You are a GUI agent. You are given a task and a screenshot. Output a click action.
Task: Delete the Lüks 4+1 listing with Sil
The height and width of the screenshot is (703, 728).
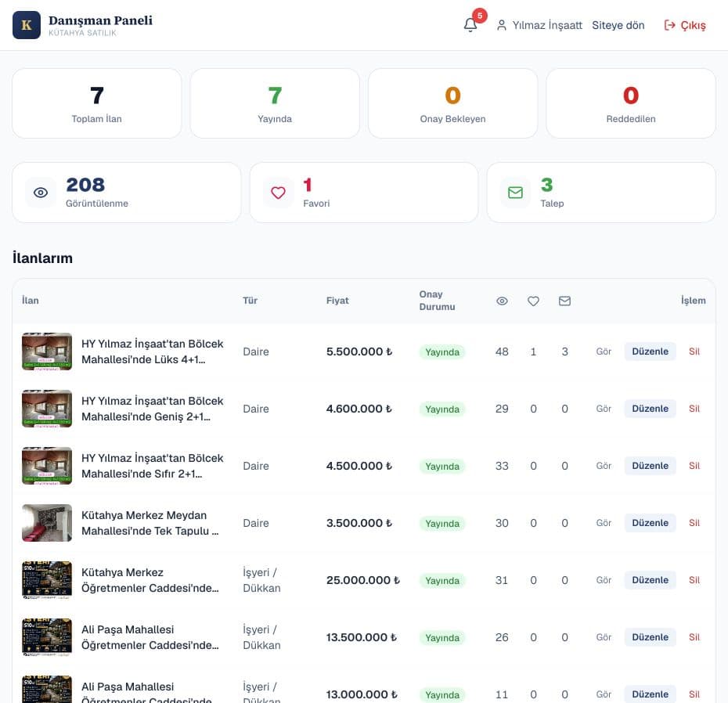click(694, 351)
